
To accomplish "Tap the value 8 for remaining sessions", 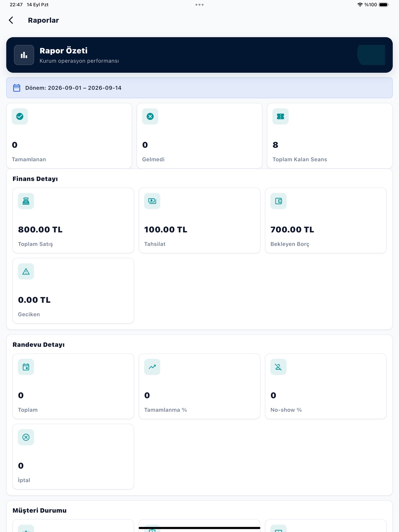I will pos(275,145).
